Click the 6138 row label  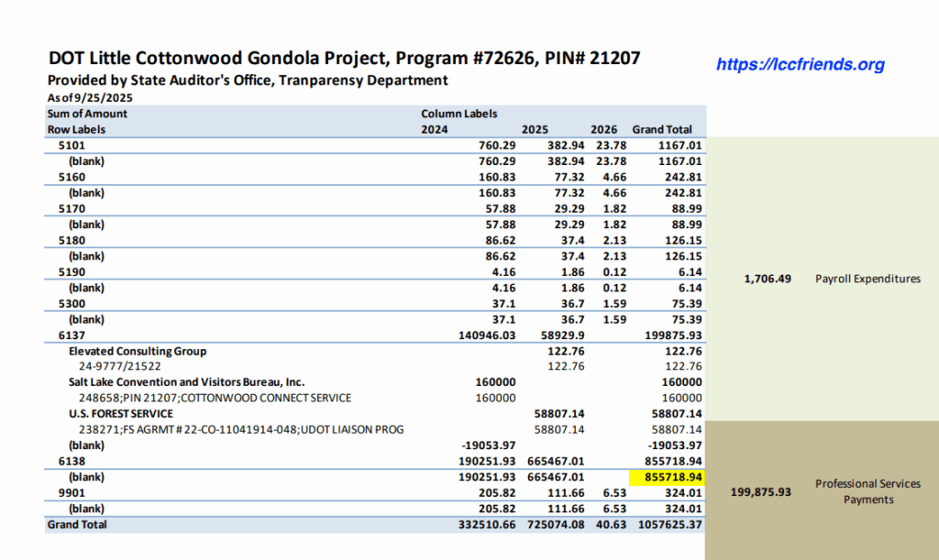point(70,462)
